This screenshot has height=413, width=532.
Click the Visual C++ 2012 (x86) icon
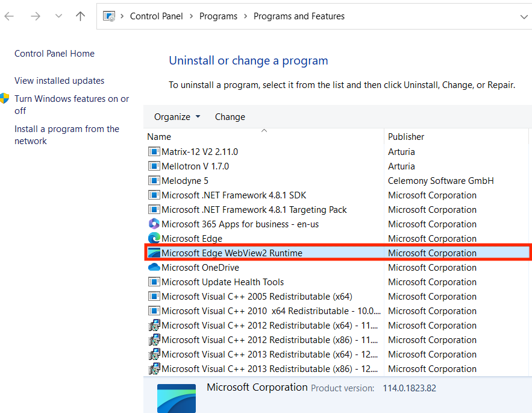coord(154,339)
